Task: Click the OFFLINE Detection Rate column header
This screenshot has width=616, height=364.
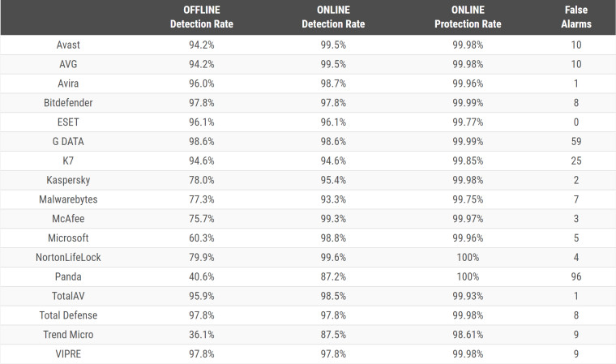Action: click(201, 17)
